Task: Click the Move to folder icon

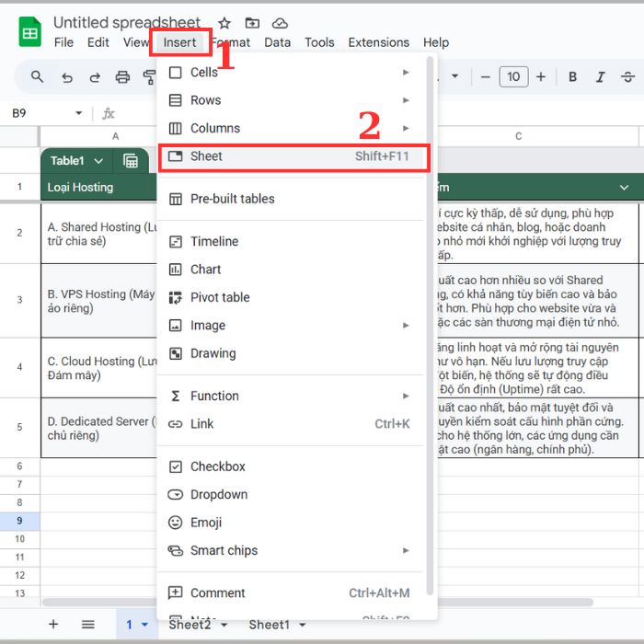Action: click(x=252, y=23)
